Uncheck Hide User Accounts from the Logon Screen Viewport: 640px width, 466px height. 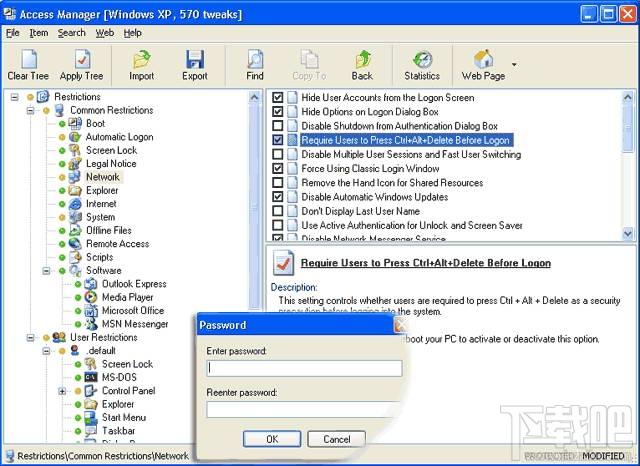point(278,98)
